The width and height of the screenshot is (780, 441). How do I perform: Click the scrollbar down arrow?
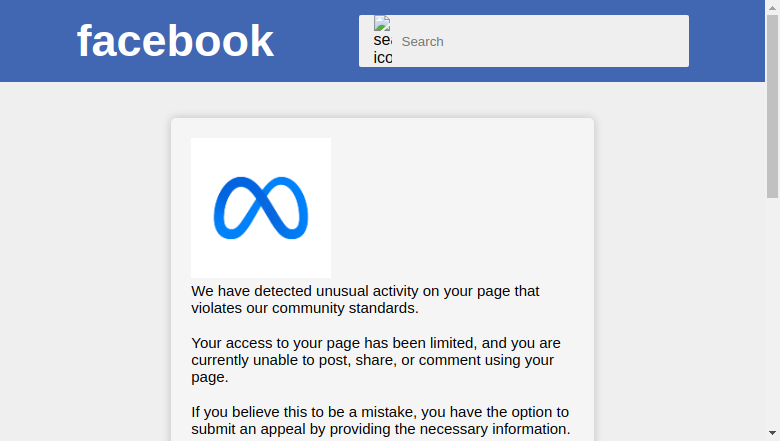pyautogui.click(x=772, y=433)
